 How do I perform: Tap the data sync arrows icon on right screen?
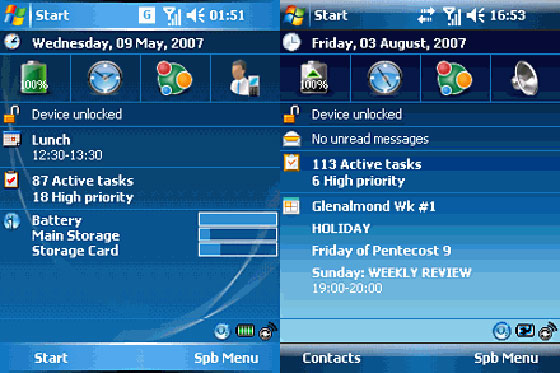click(426, 16)
